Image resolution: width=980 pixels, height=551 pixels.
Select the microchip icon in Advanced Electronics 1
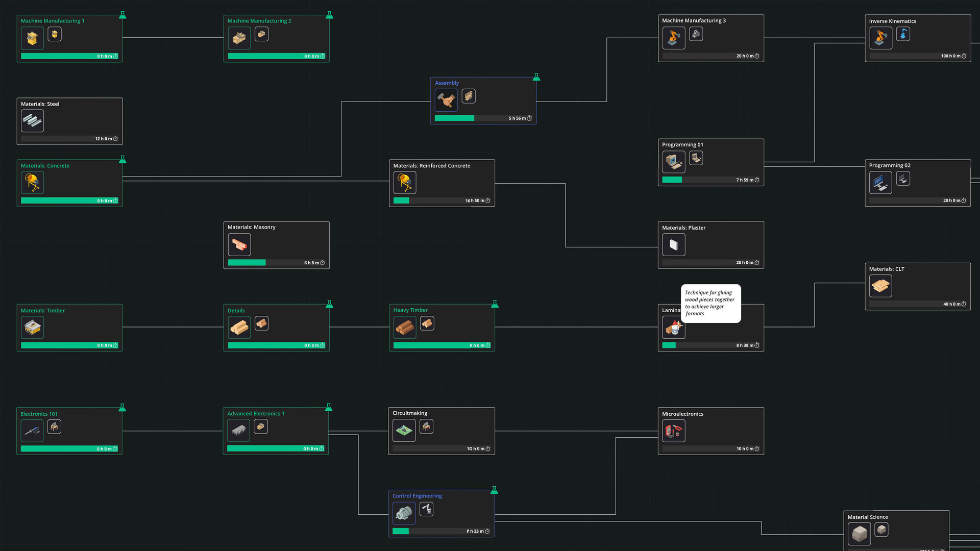(238, 431)
